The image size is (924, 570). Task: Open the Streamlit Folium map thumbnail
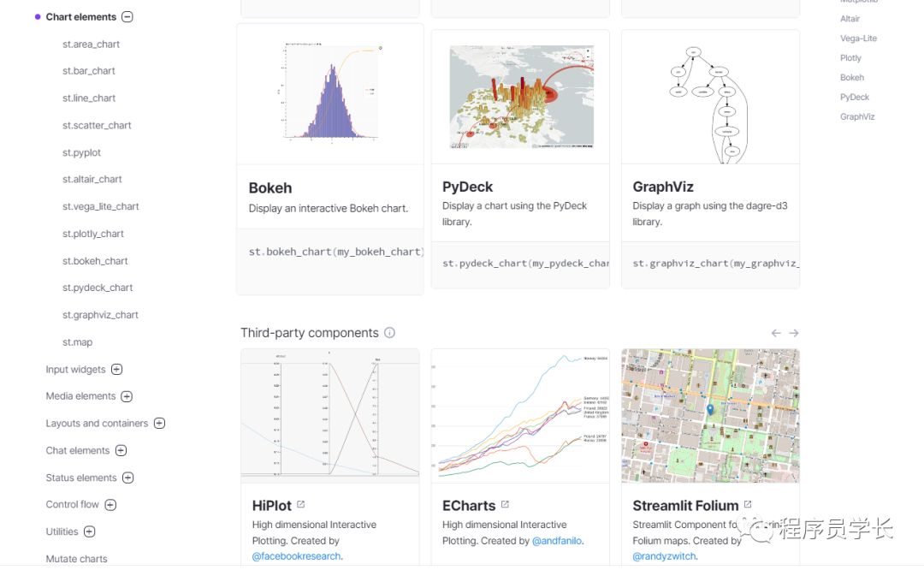(711, 416)
